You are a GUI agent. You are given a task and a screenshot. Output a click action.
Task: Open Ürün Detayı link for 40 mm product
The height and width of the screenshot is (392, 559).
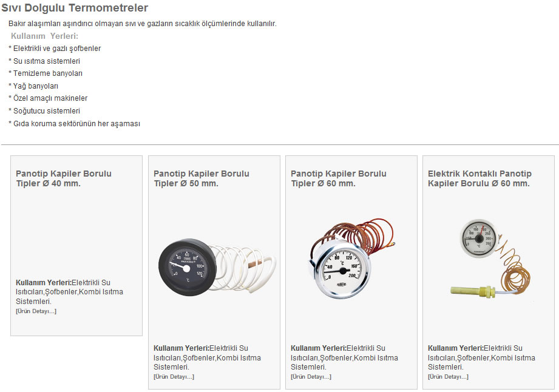point(36,311)
